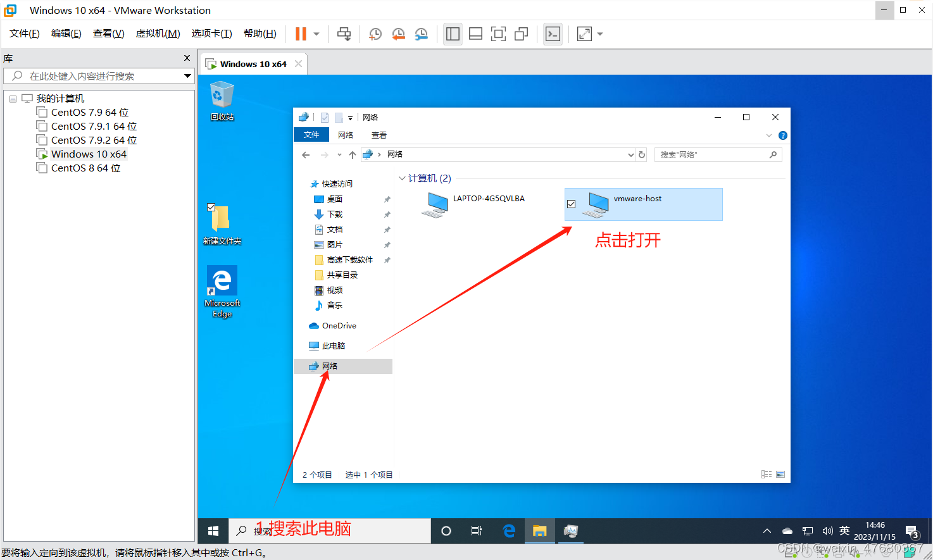
Task: Open the 查看(V) menu
Action: (x=108, y=34)
